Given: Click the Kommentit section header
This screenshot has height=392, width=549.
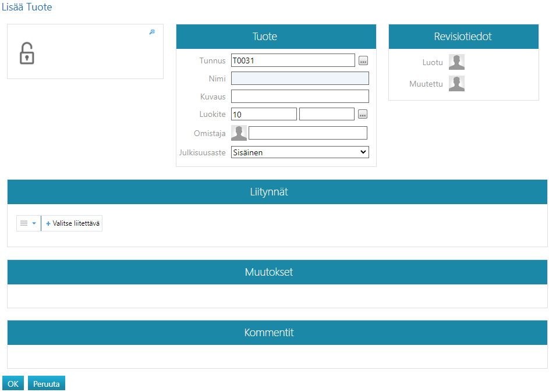Looking at the screenshot, I should coord(277,333).
